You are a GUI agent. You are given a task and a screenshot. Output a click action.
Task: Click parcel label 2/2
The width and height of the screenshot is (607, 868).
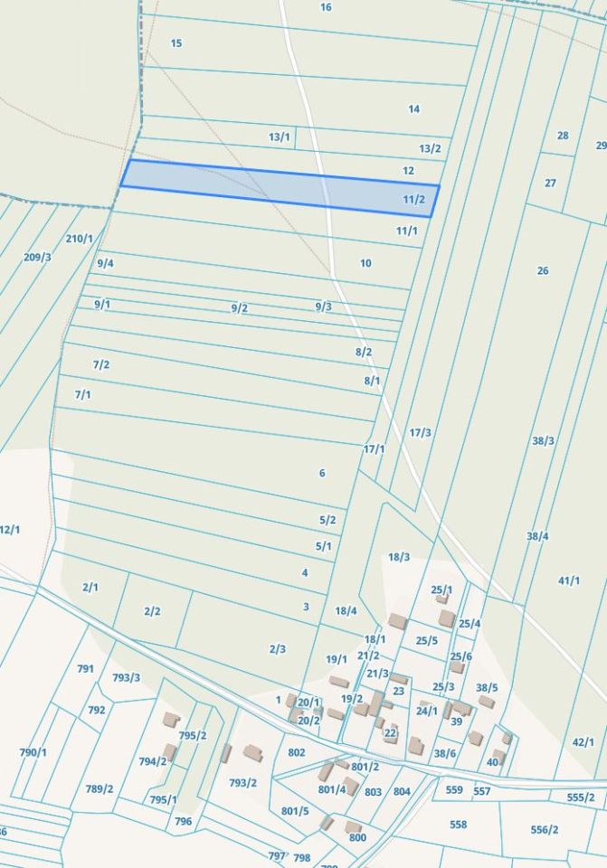point(152,611)
